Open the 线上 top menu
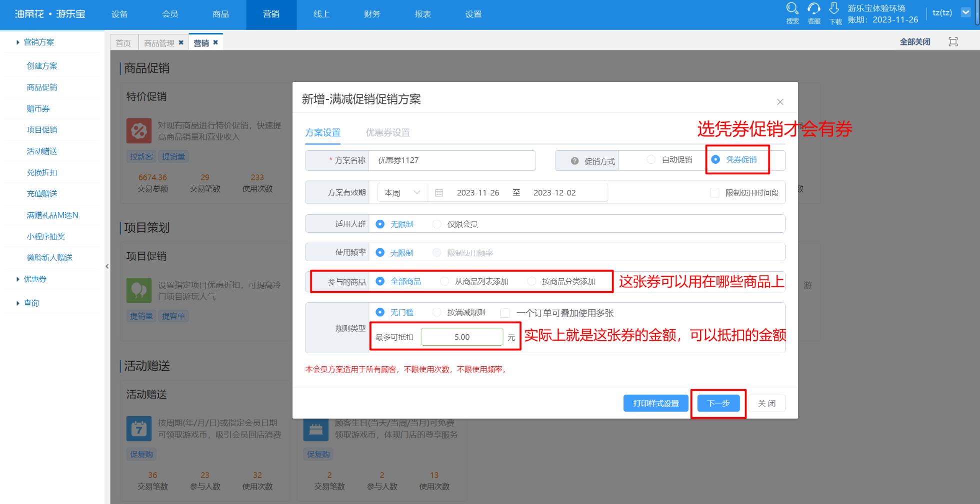This screenshot has width=980, height=504. (321, 14)
